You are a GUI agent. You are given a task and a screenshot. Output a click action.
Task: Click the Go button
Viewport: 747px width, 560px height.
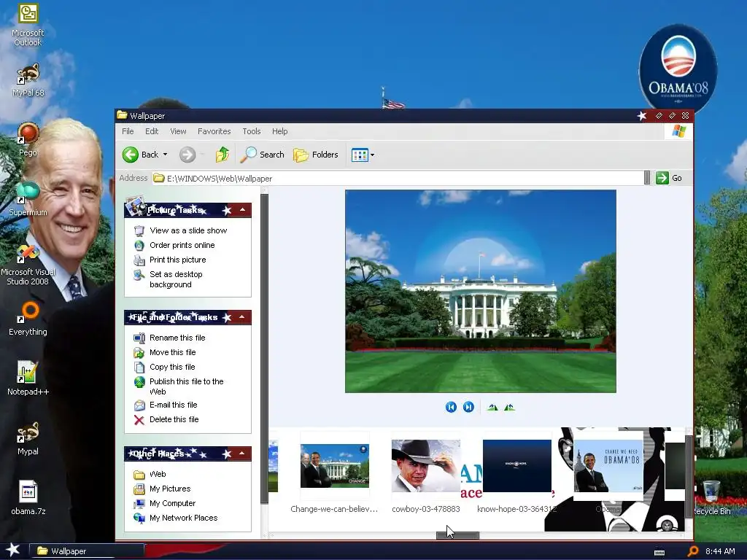pos(670,178)
